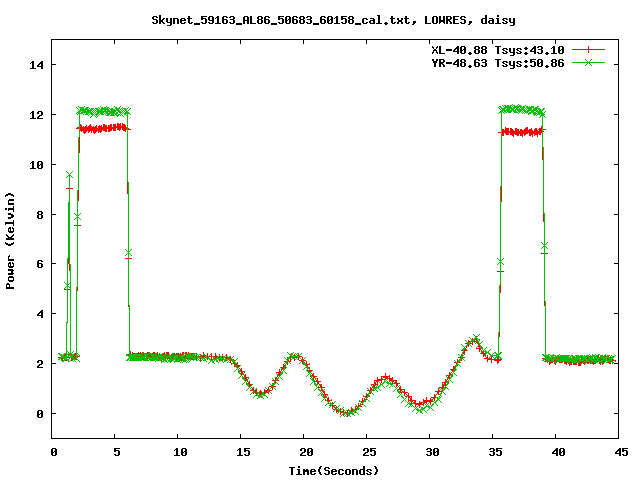
Task: Click the y-axis tick label 2
Action: (x=40, y=364)
